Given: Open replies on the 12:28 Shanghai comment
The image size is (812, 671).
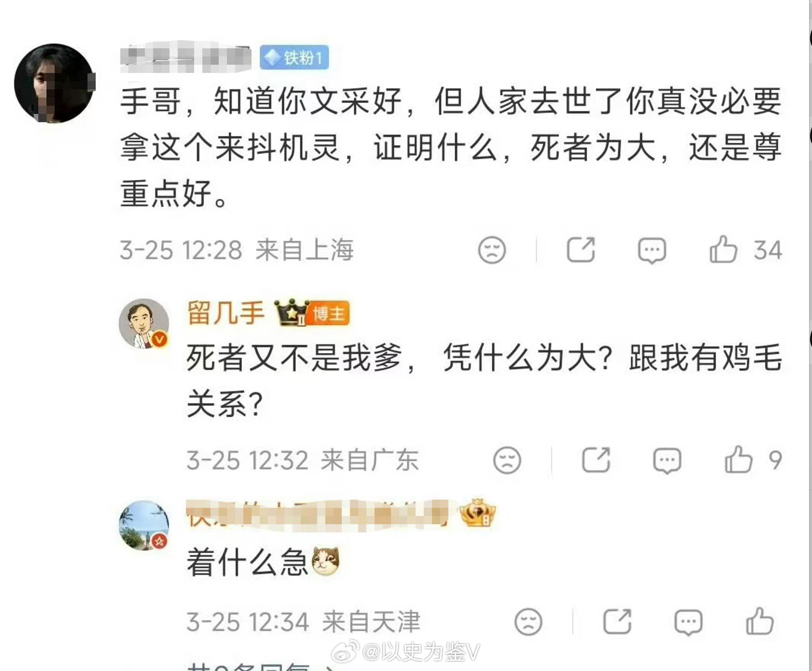Looking at the screenshot, I should [x=652, y=250].
